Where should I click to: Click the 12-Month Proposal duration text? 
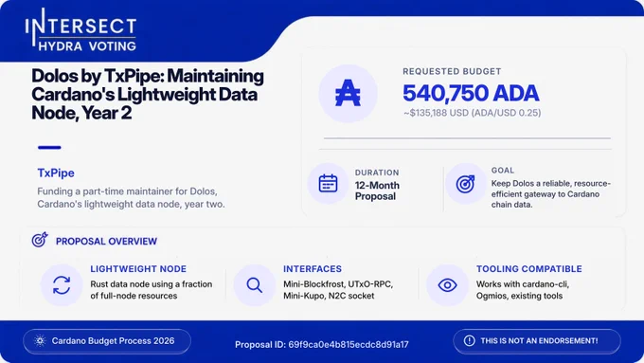(x=377, y=191)
